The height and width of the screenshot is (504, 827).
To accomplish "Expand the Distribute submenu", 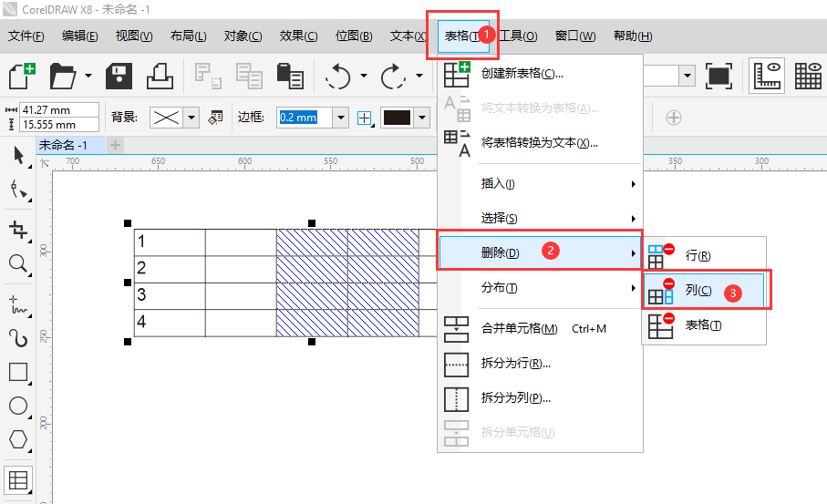I will coord(540,287).
